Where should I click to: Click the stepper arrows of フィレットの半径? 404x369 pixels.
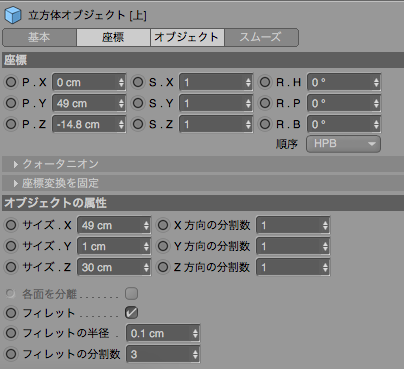click(195, 333)
